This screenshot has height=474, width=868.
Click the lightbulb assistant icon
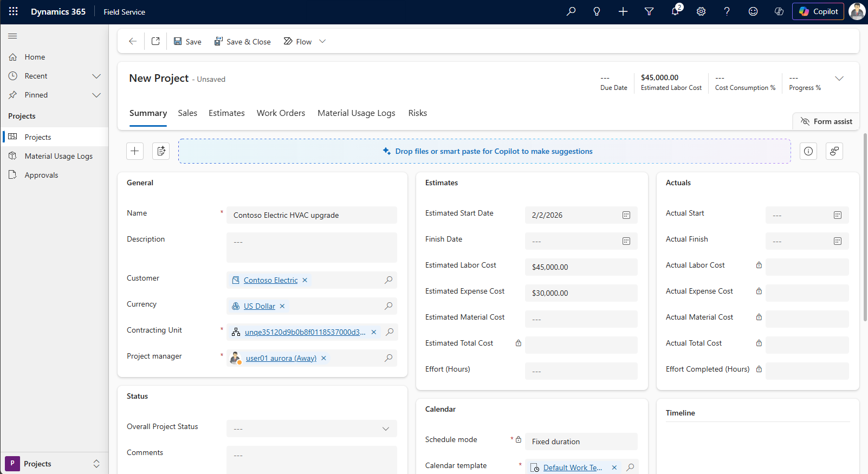tap(597, 11)
